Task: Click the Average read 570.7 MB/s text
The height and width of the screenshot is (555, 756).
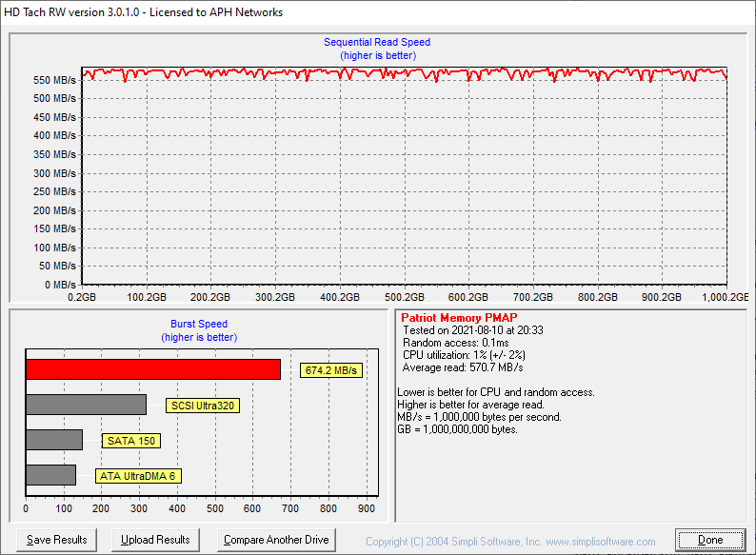Action: [x=463, y=367]
